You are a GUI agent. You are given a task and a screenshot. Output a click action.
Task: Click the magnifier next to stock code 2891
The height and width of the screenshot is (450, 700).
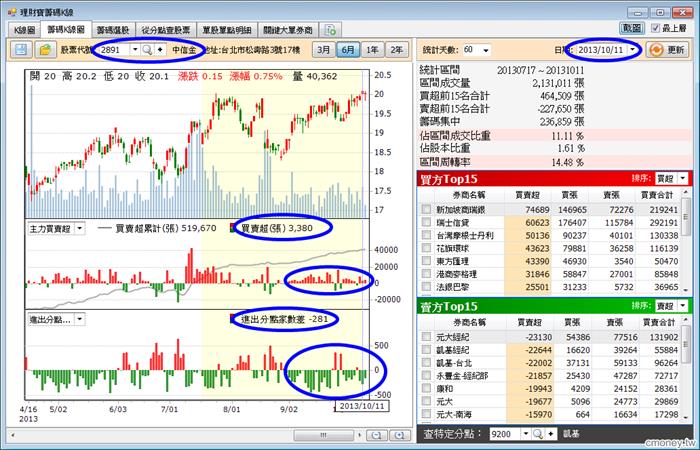click(147, 50)
